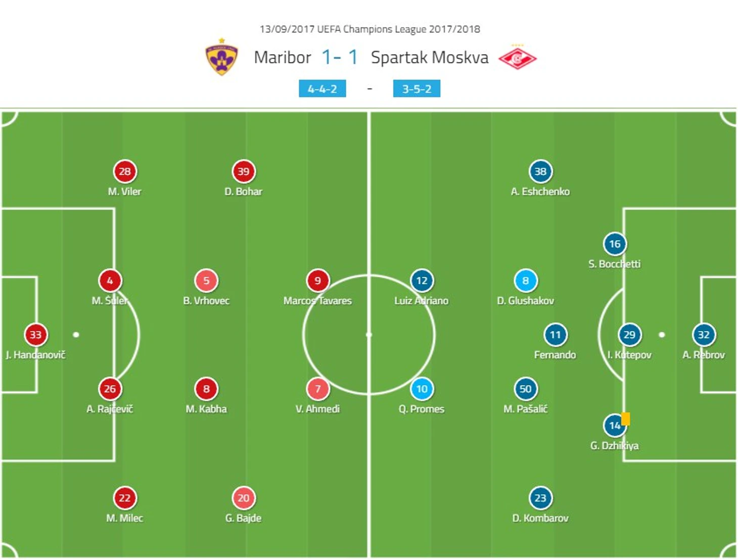This screenshot has width=738, height=560.
Task: Select player number 38 A. Eshchenko
Action: [540, 171]
